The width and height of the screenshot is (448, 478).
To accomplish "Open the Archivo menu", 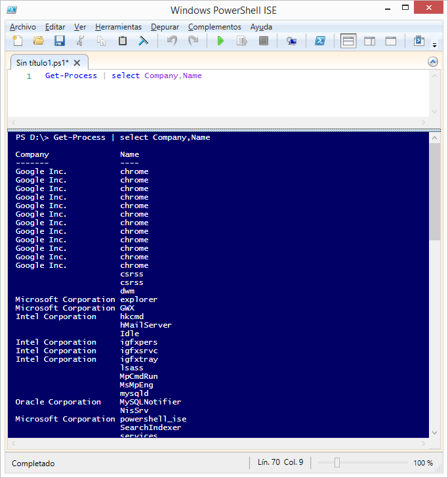I will (x=23, y=27).
